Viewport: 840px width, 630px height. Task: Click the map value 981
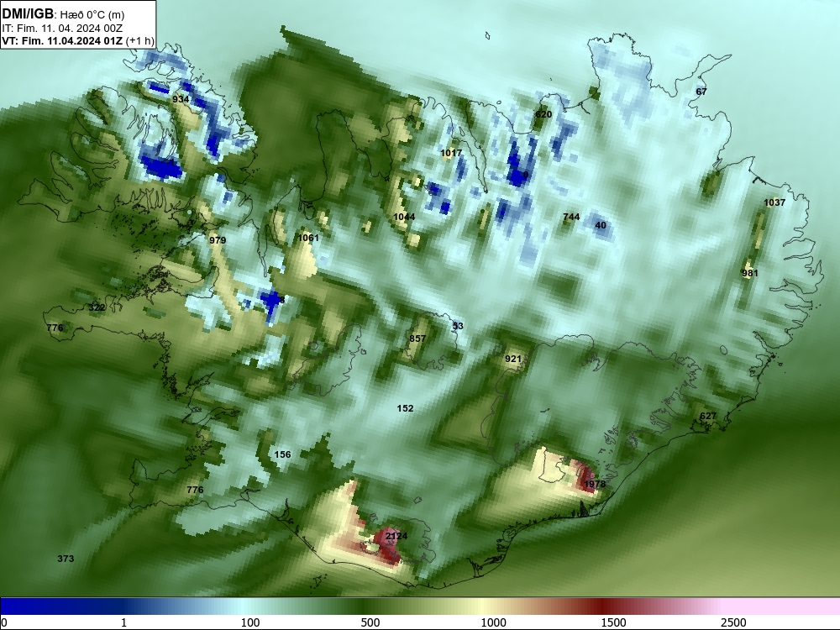tap(750, 273)
